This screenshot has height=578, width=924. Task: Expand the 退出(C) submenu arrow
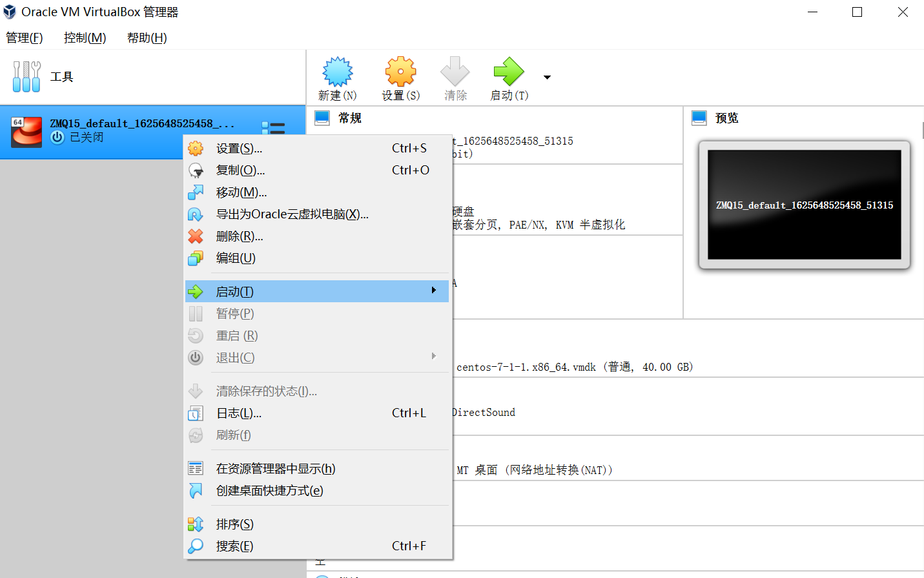pos(433,357)
